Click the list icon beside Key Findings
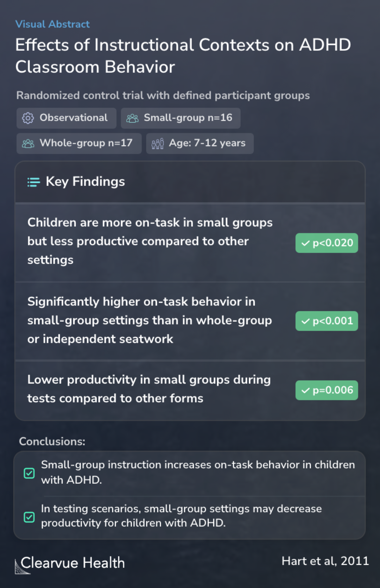Viewport: 380px width, 588px height. [x=34, y=182]
